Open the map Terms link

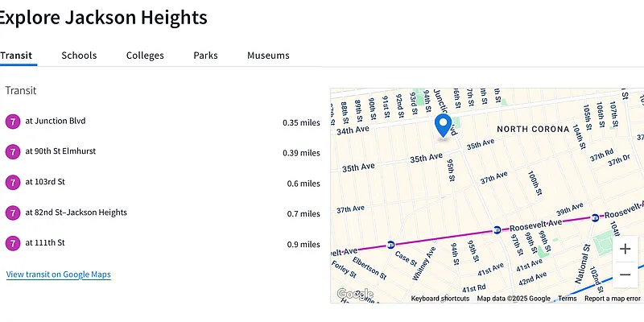pos(568,299)
